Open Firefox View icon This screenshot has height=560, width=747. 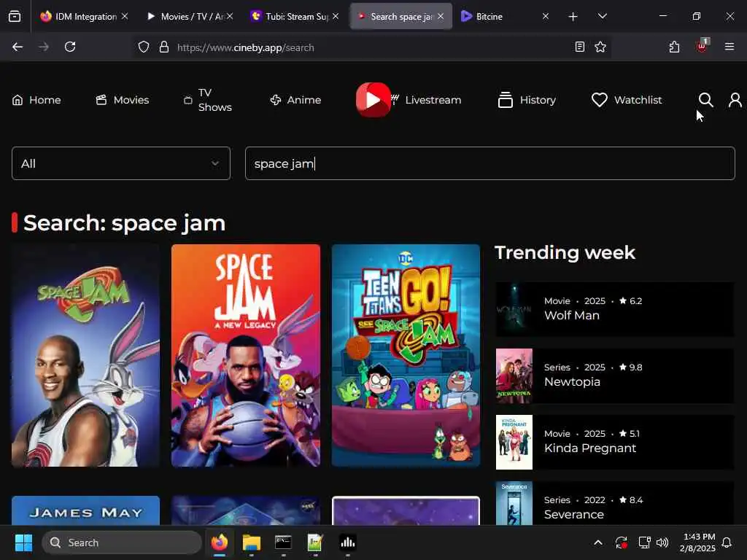[x=15, y=17]
